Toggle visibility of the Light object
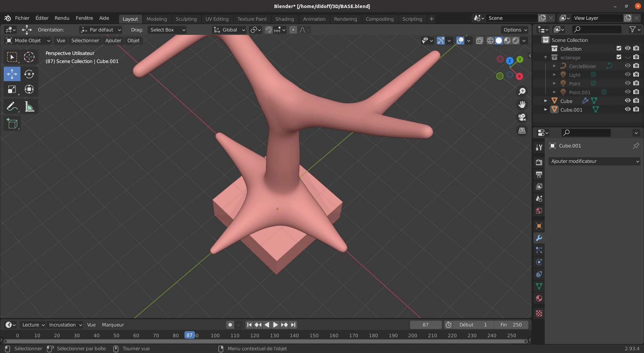 pos(628,74)
